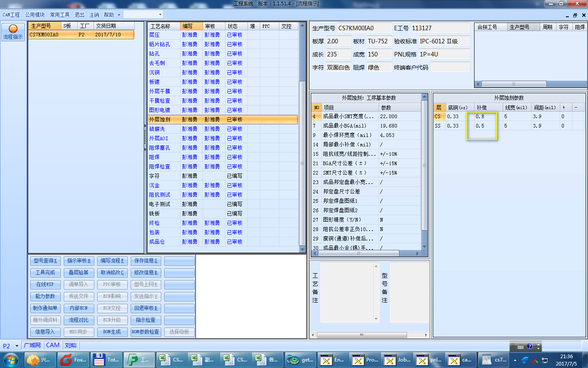Click the 编写流程F button
The width and height of the screenshot is (588, 368).
(112, 261)
